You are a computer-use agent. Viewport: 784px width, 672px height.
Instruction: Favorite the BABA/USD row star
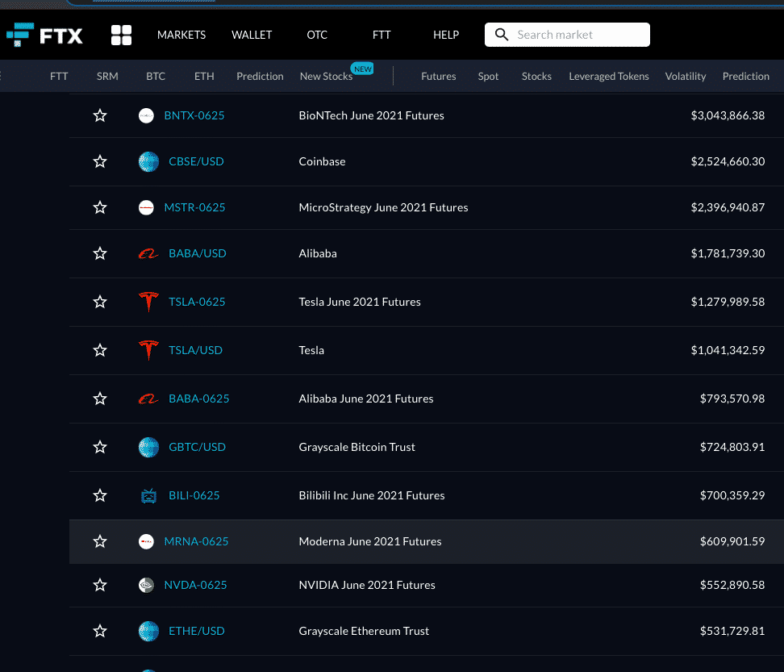click(100, 253)
